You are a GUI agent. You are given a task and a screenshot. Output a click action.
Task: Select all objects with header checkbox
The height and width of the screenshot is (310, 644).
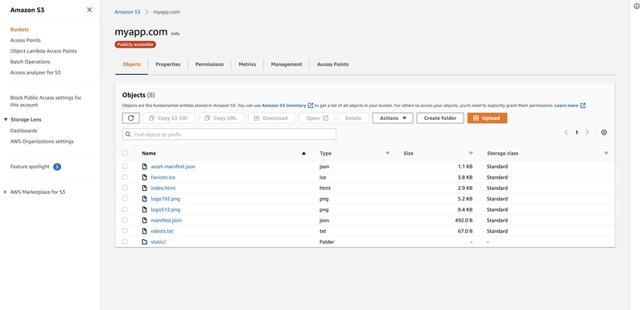click(x=125, y=153)
